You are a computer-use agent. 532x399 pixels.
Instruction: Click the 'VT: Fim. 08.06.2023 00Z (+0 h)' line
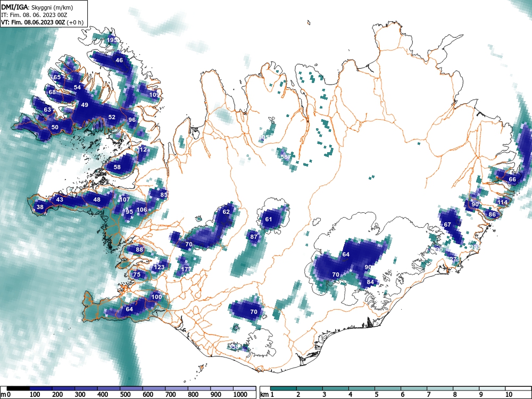(x=42, y=22)
